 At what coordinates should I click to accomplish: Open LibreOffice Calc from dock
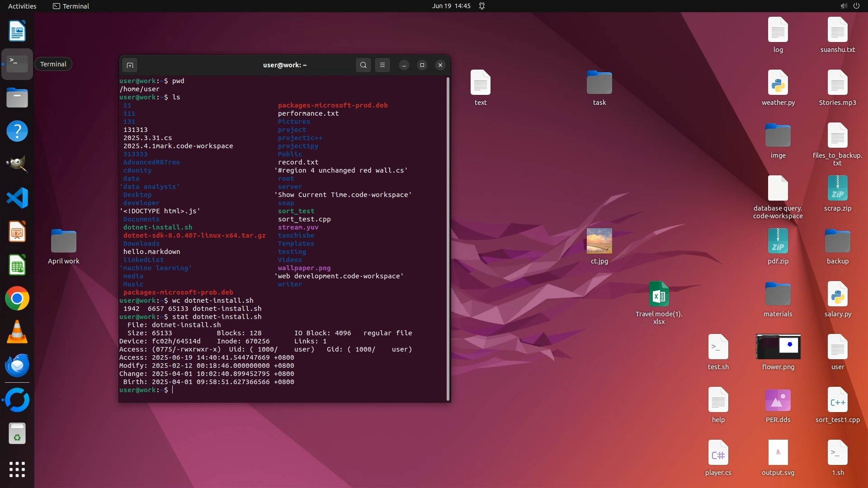17,265
